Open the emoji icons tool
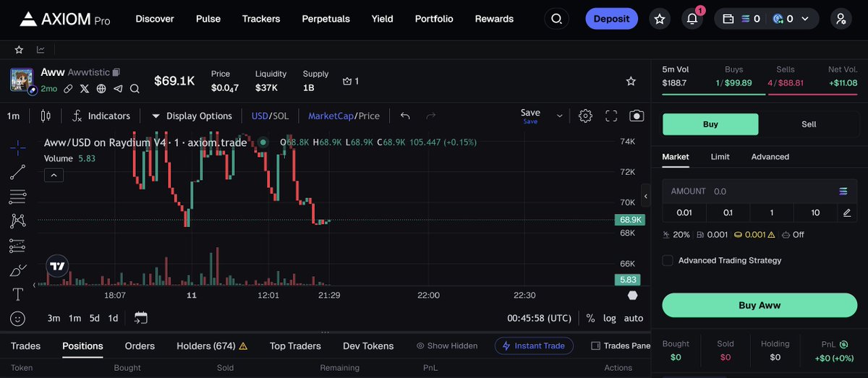Screen dimensions: 868x378 coord(18,318)
